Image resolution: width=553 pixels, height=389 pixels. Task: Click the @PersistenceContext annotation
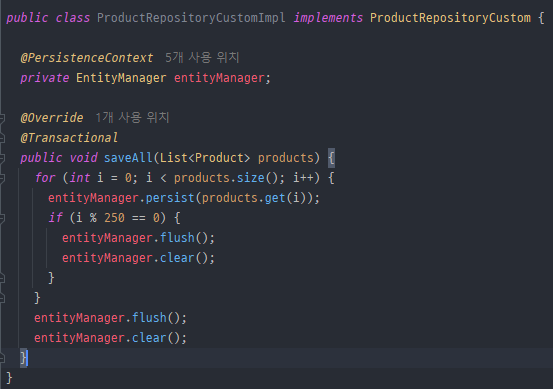[87, 57]
